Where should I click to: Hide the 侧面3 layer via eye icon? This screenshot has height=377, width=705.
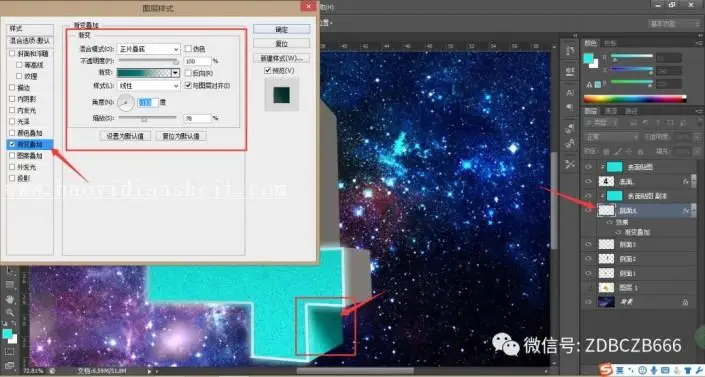[x=588, y=244]
